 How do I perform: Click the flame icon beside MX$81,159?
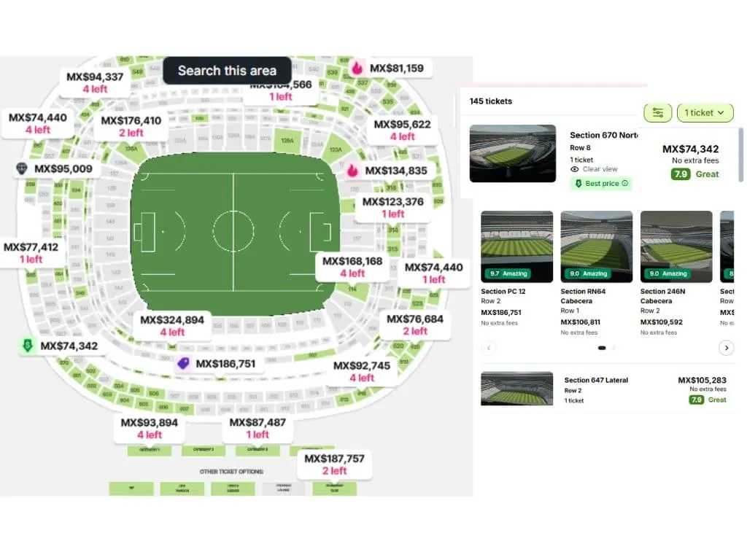(x=357, y=68)
